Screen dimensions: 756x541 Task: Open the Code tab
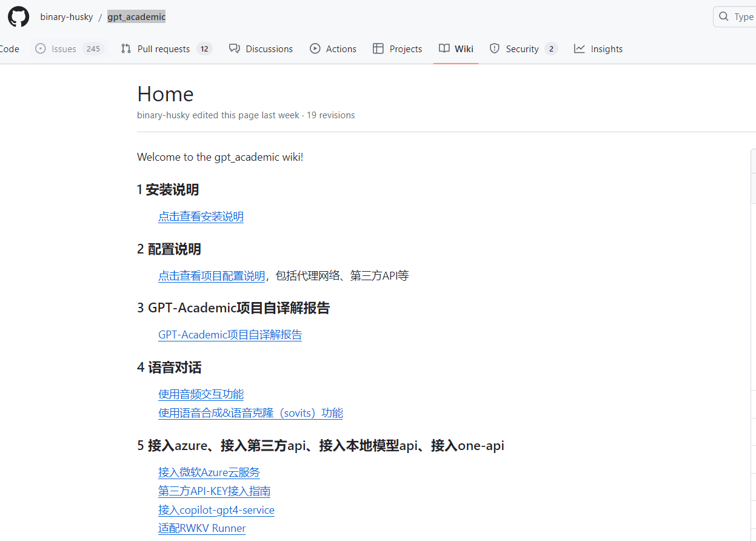[9, 49]
